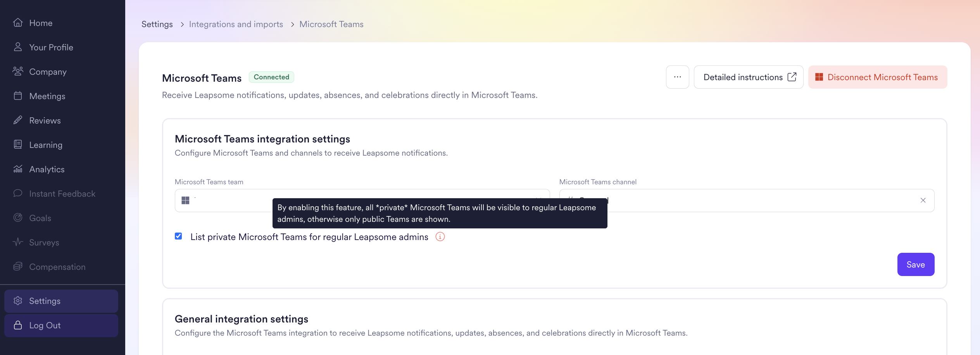Click the Home icon in sidebar
Image resolution: width=980 pixels, height=355 pixels.
pos(18,23)
